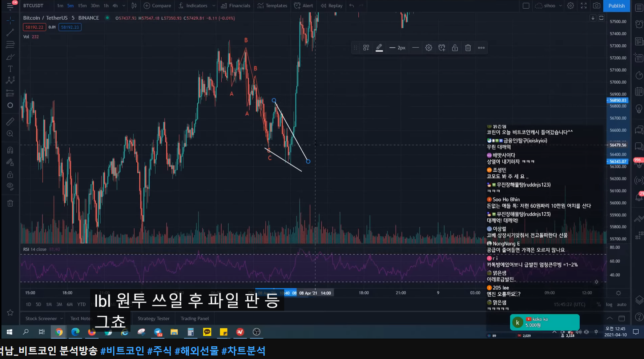This screenshot has height=359, width=644.
Task: Set chart date range to 1D
Action: pos(28,304)
